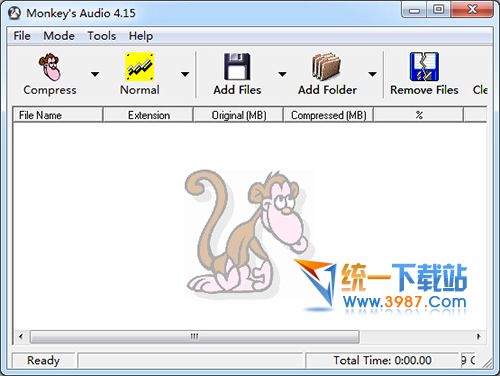Click the Remove Files broken disk icon
500x376 pixels.
pos(424,67)
